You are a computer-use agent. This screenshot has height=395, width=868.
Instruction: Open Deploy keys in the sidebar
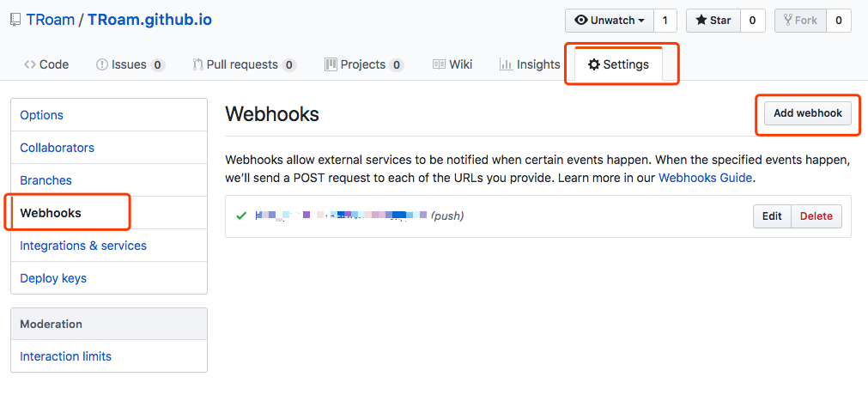click(x=109, y=278)
